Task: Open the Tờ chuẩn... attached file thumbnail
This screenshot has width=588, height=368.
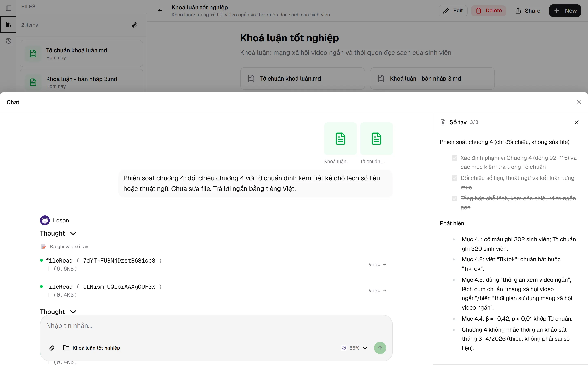Action: pyautogui.click(x=376, y=138)
